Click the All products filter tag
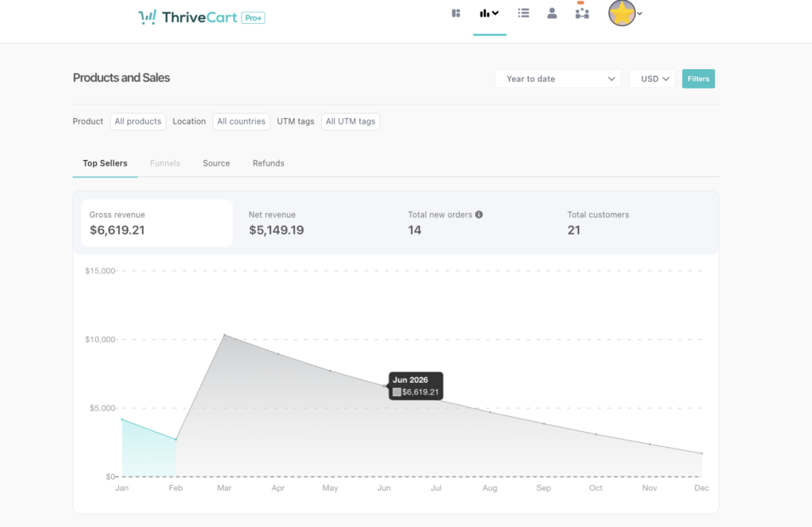Image resolution: width=812 pixels, height=527 pixels. click(137, 121)
